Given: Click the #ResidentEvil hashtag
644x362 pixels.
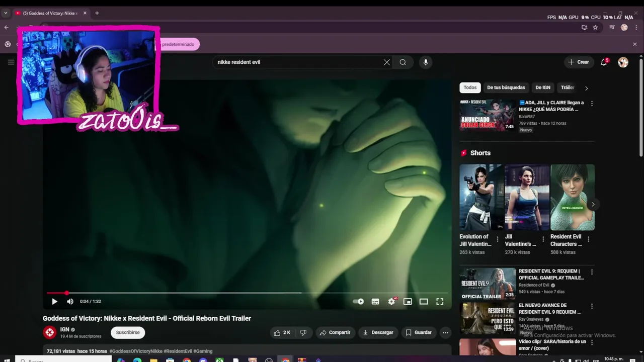Looking at the screenshot, I should click(x=178, y=351).
